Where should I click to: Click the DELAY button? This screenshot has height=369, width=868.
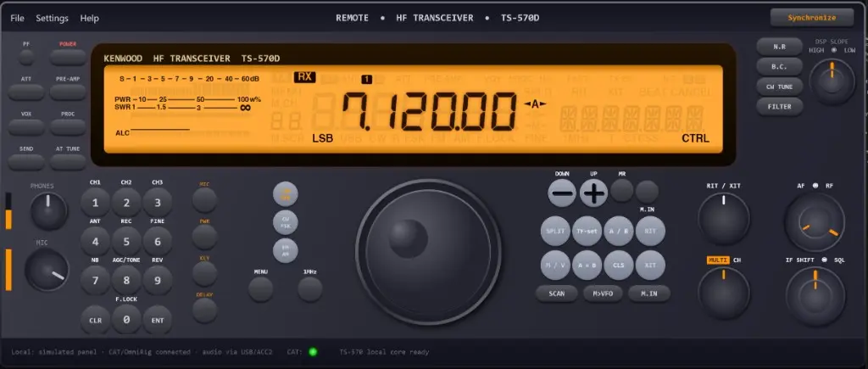205,310
